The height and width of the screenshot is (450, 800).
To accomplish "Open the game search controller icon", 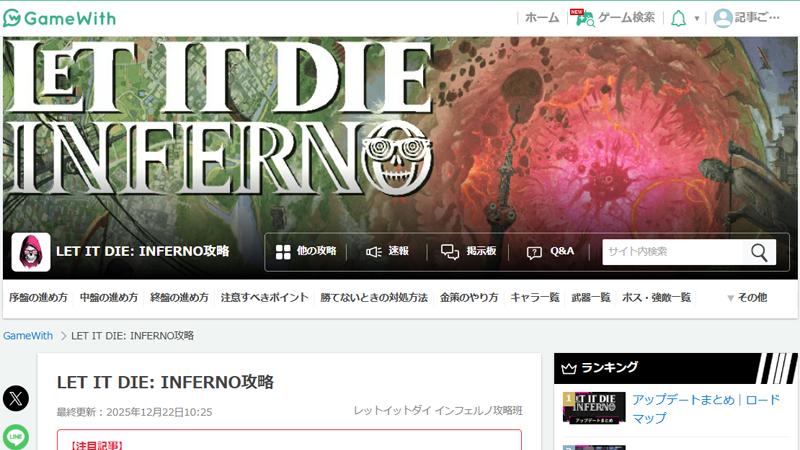I will 584,18.
